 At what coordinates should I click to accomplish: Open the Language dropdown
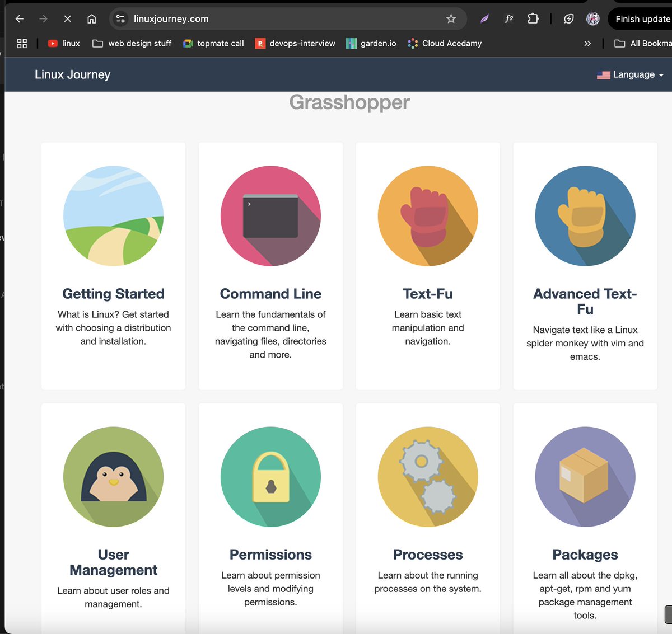631,74
